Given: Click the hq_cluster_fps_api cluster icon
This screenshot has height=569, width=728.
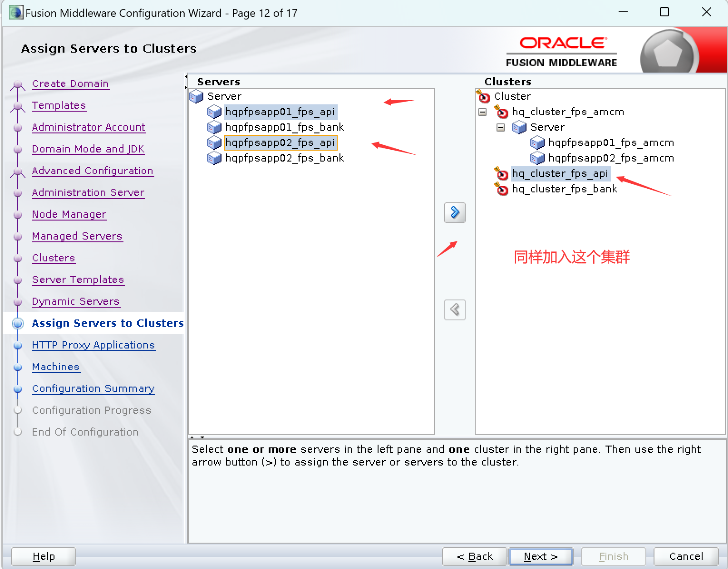Looking at the screenshot, I should [502, 173].
